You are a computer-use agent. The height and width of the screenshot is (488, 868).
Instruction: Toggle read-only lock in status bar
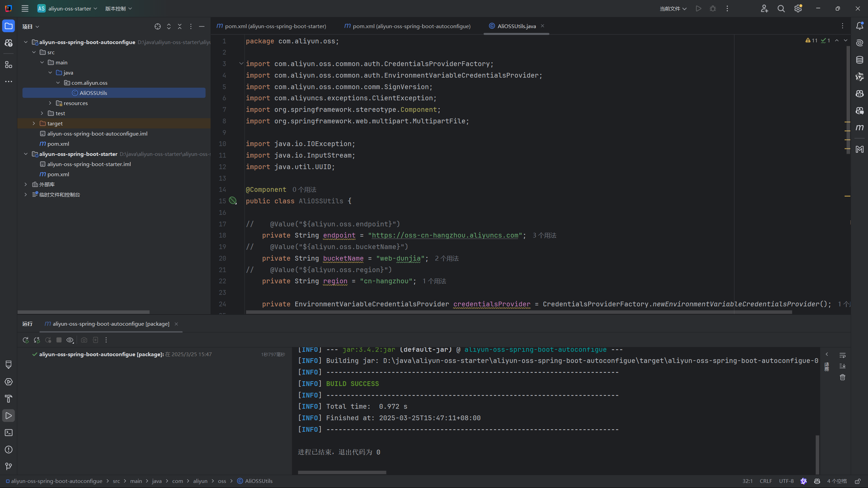(x=858, y=481)
